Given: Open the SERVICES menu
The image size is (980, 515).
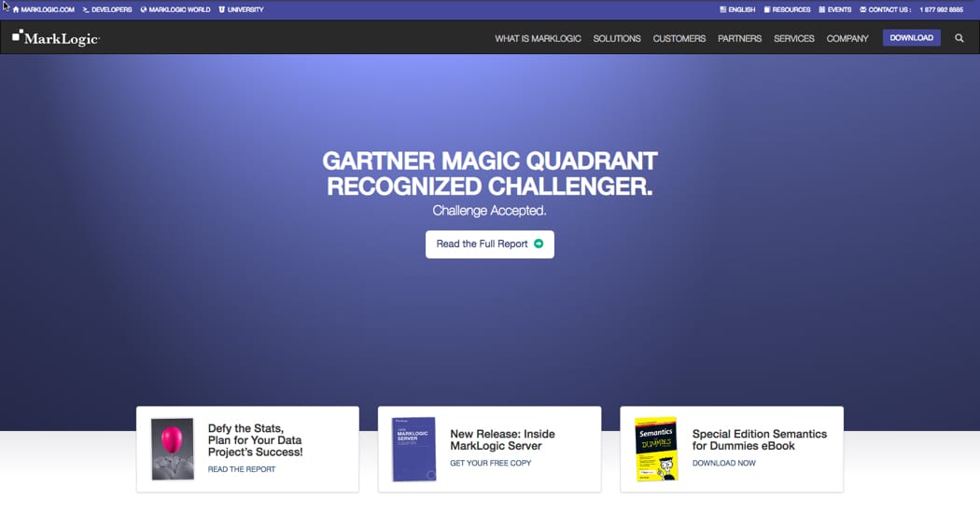Looking at the screenshot, I should [x=793, y=38].
